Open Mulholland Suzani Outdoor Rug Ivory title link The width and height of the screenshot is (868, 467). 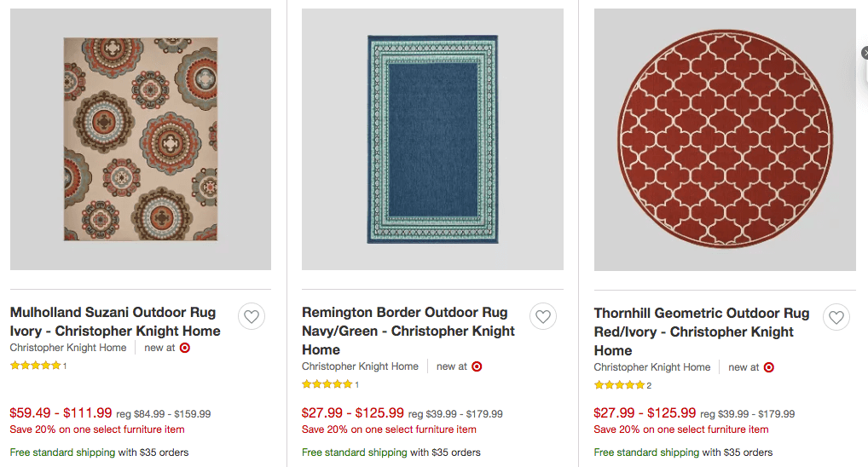[x=115, y=321]
